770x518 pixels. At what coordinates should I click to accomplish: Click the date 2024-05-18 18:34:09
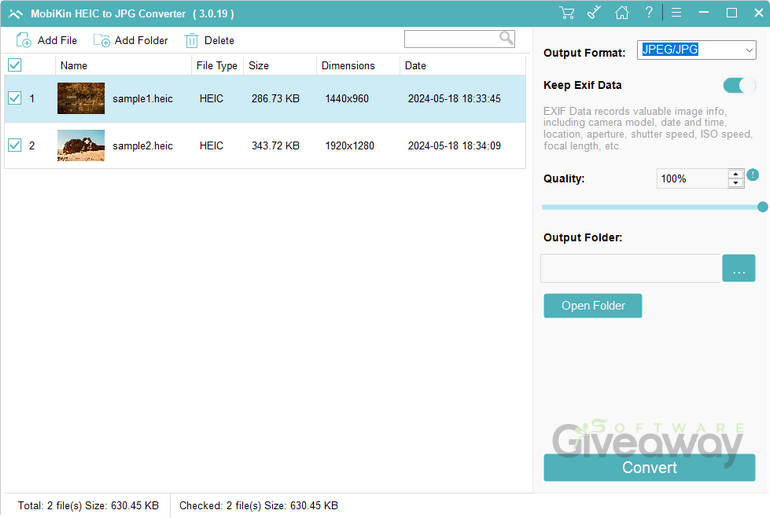point(454,146)
